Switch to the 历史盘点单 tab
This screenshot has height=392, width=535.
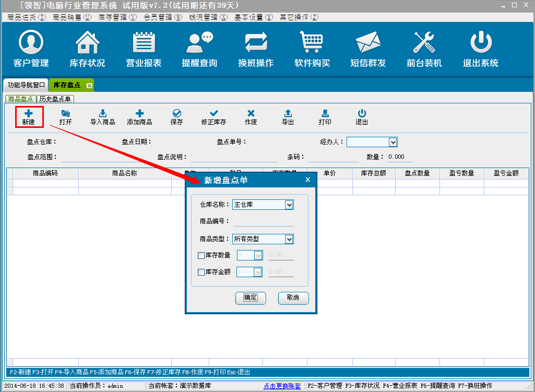pos(55,99)
